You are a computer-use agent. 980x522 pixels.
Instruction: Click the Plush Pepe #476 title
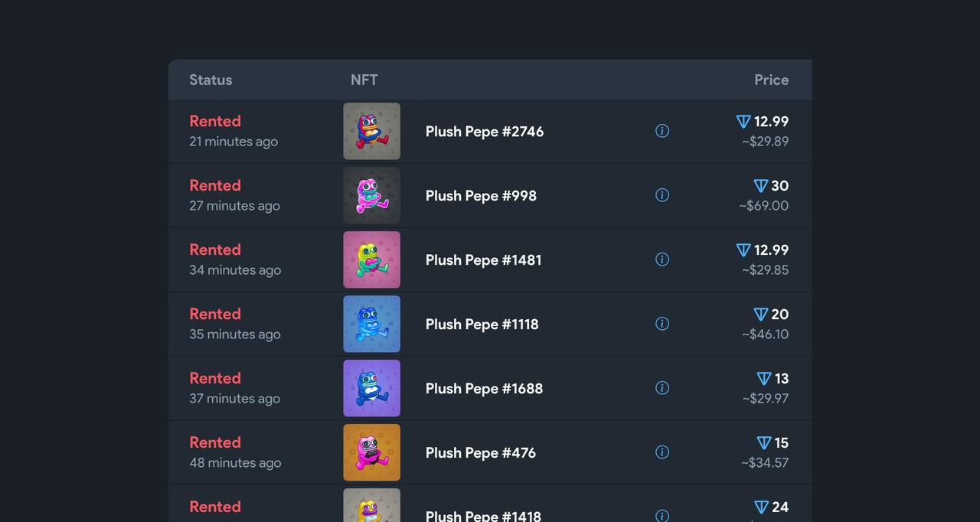point(480,452)
